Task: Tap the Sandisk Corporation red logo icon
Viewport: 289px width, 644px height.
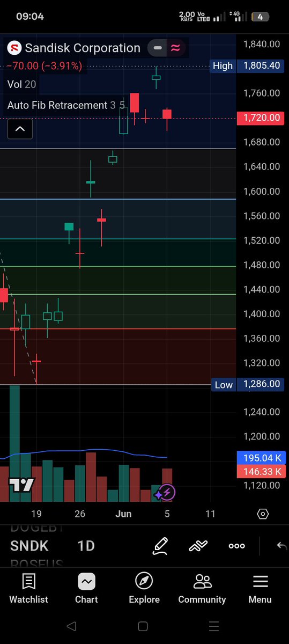Action: (x=14, y=48)
